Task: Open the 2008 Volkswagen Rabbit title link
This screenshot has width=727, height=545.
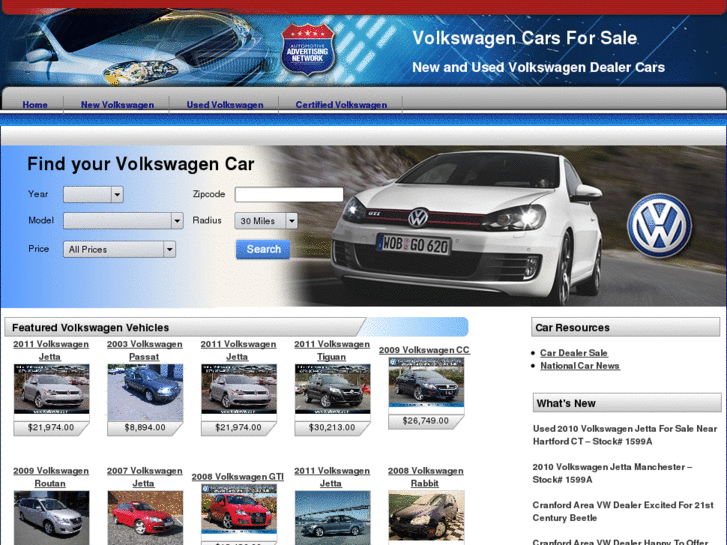Action: [x=426, y=477]
